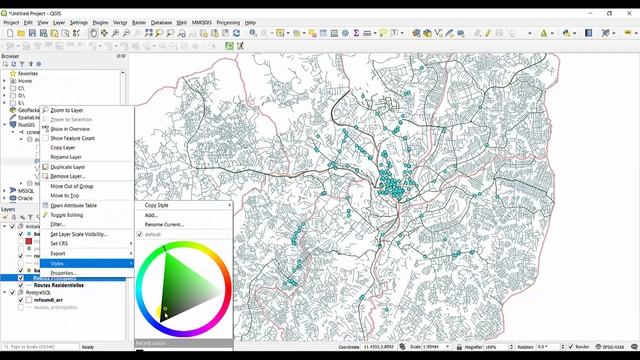Click the Open Field Calculator icon
The height and width of the screenshot is (360, 640).
(x=334, y=33)
